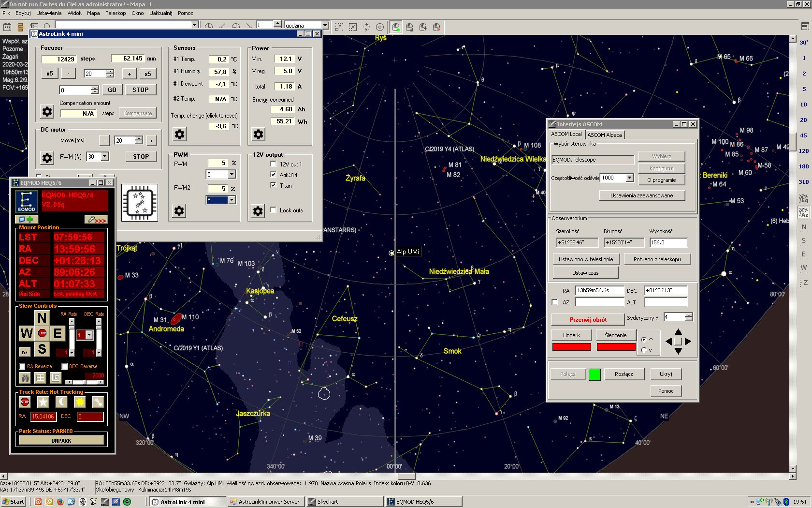Open the Power settings gear icon

pos(259,134)
